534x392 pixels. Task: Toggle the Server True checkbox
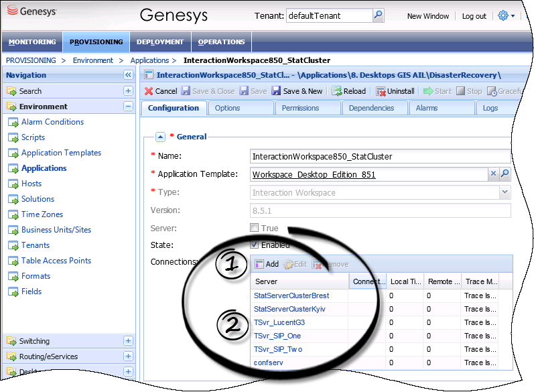click(x=255, y=228)
